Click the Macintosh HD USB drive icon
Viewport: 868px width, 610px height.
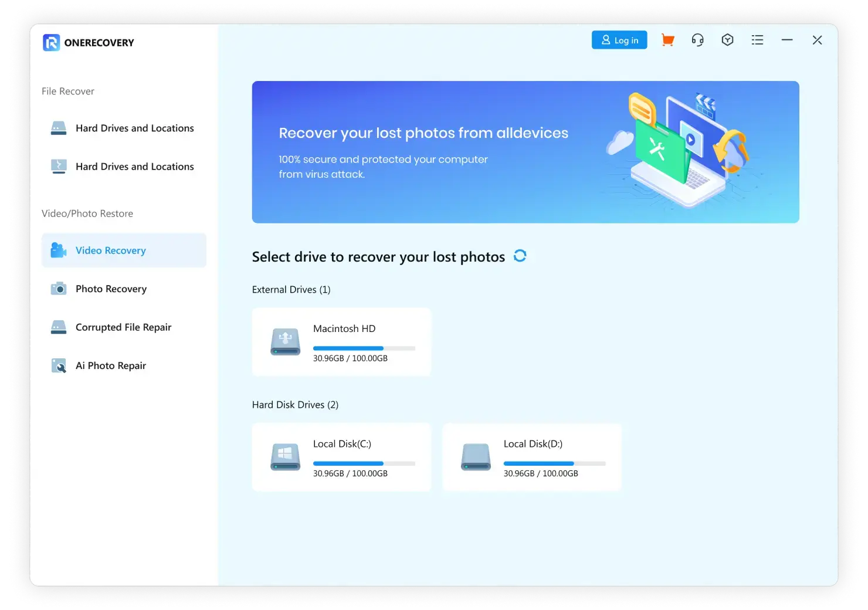pos(285,342)
